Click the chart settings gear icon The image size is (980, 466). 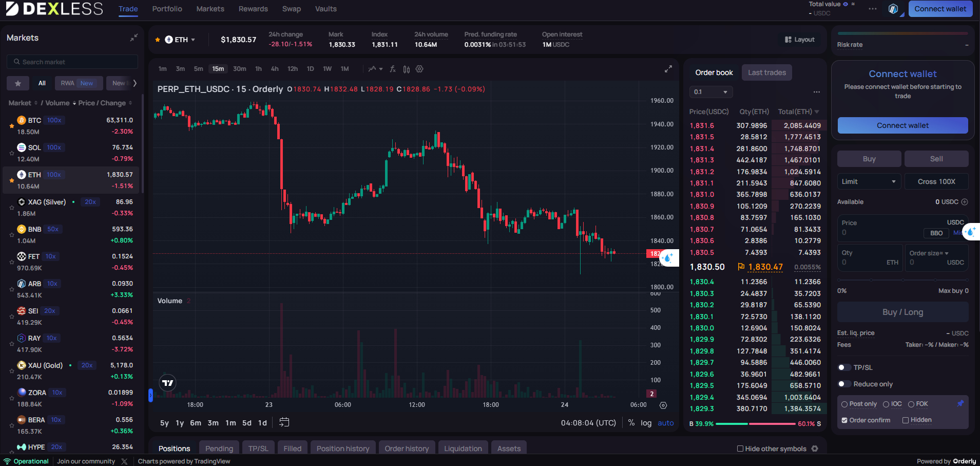pos(419,69)
